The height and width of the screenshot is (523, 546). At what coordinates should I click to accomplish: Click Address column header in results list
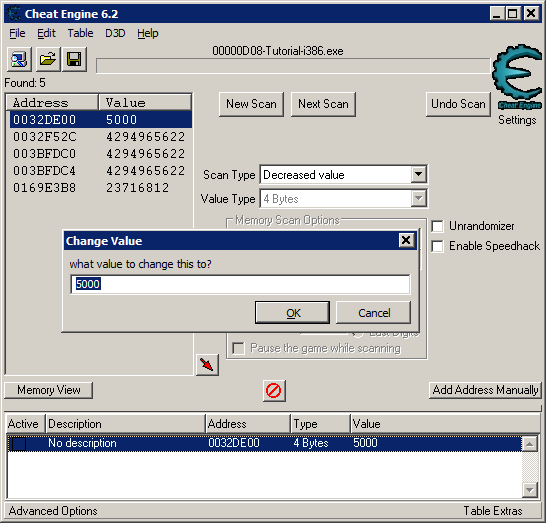[52, 103]
